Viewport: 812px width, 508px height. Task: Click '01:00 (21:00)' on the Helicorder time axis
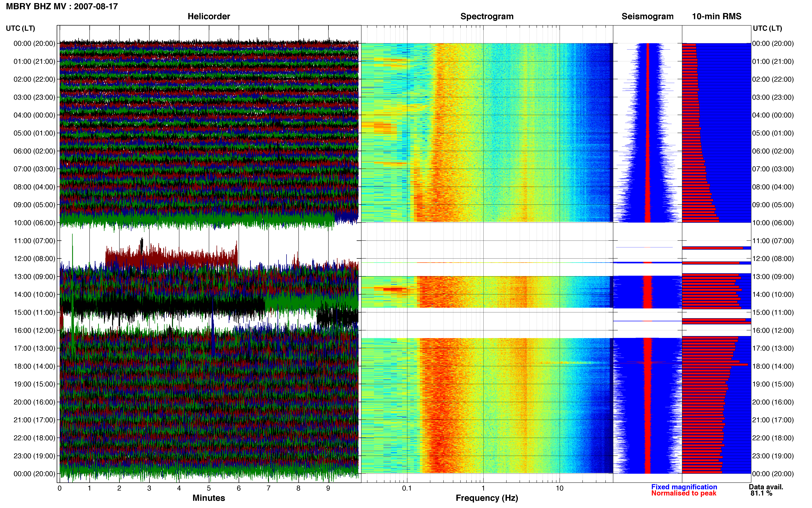coord(34,62)
